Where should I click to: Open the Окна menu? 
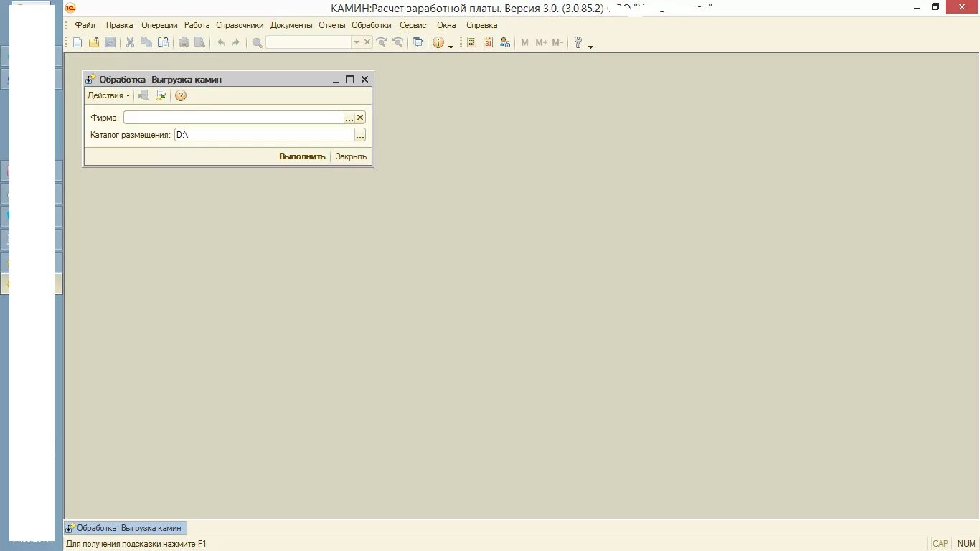point(446,25)
